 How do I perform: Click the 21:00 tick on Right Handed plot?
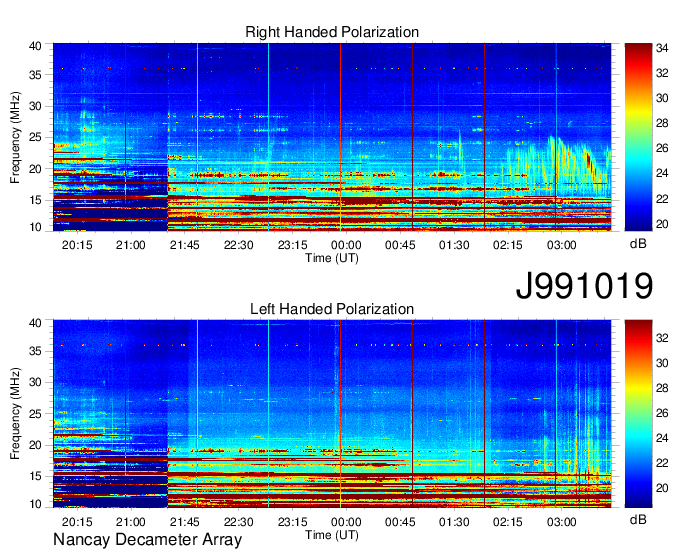coord(131,245)
